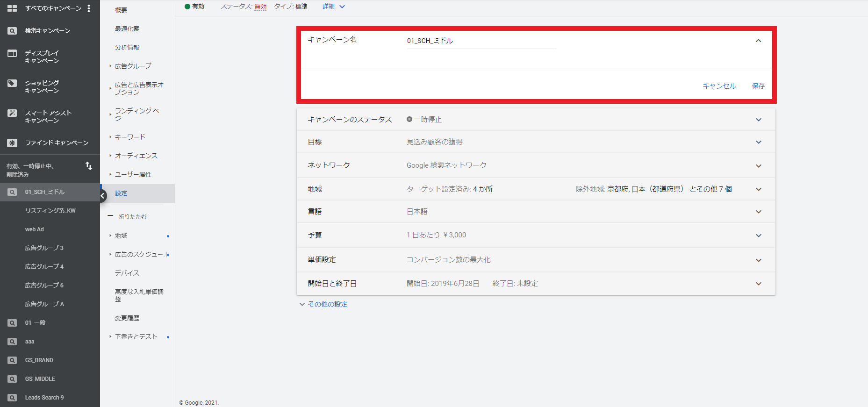Click the Google 検索ネットワーク value
The height and width of the screenshot is (407, 868).
446,165
